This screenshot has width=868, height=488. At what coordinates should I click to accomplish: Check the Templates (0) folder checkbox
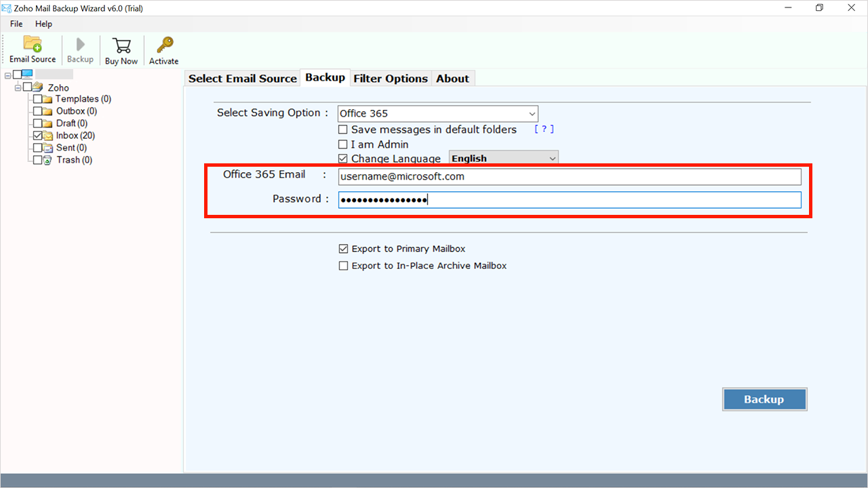click(37, 99)
